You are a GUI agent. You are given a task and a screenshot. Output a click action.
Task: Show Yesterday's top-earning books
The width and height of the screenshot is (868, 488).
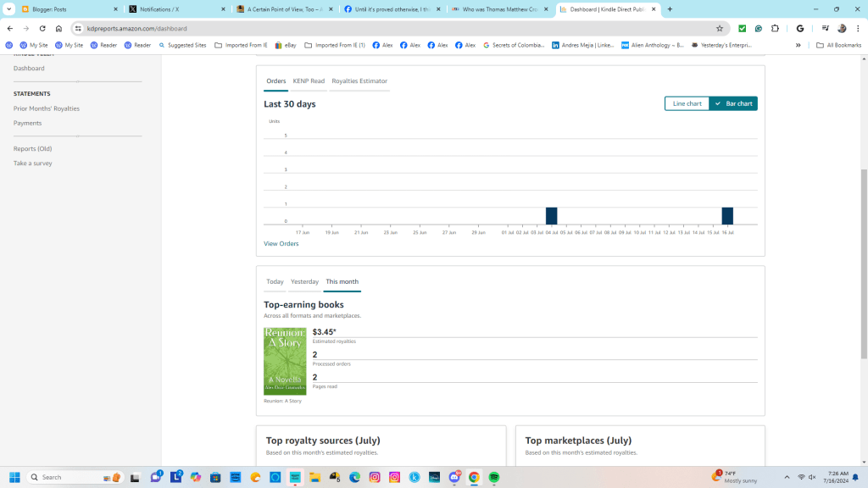[304, 281]
